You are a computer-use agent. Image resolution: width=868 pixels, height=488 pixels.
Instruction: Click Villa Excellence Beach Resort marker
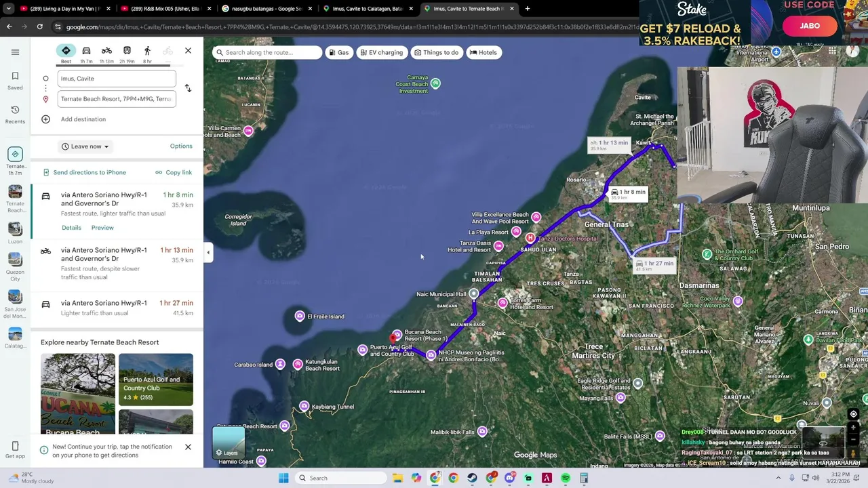click(536, 218)
